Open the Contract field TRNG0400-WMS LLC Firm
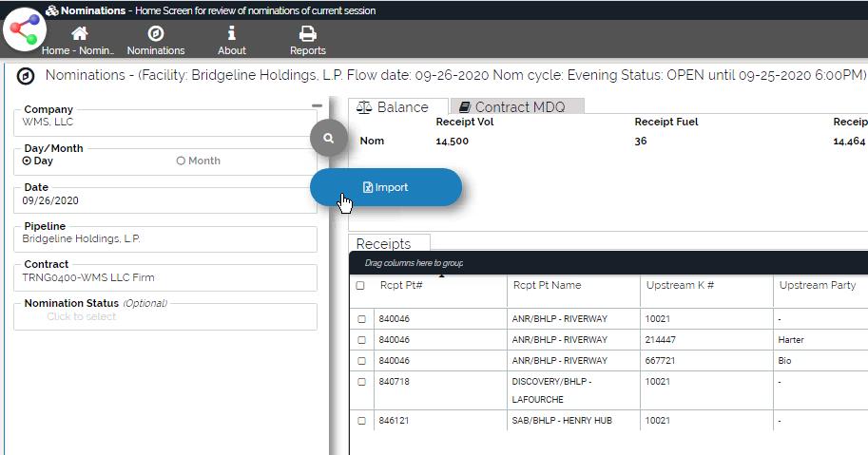868x455 pixels. point(165,278)
